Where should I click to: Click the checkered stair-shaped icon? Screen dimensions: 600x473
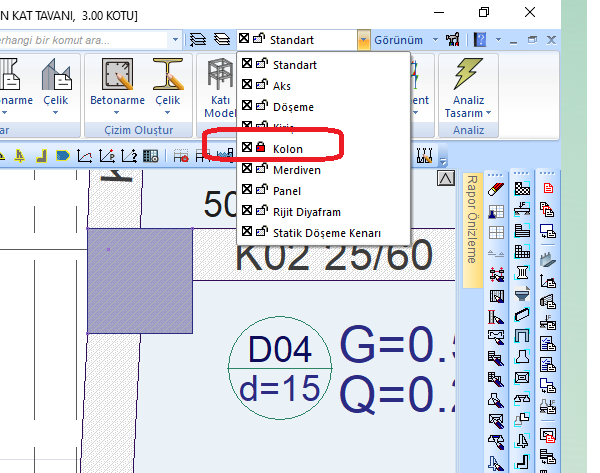tap(522, 189)
